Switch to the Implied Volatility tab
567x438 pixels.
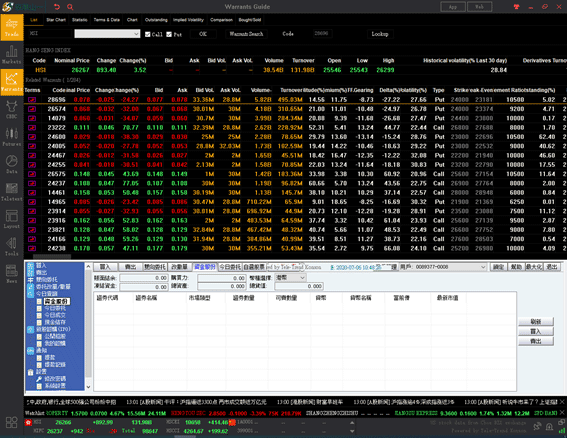click(x=188, y=20)
